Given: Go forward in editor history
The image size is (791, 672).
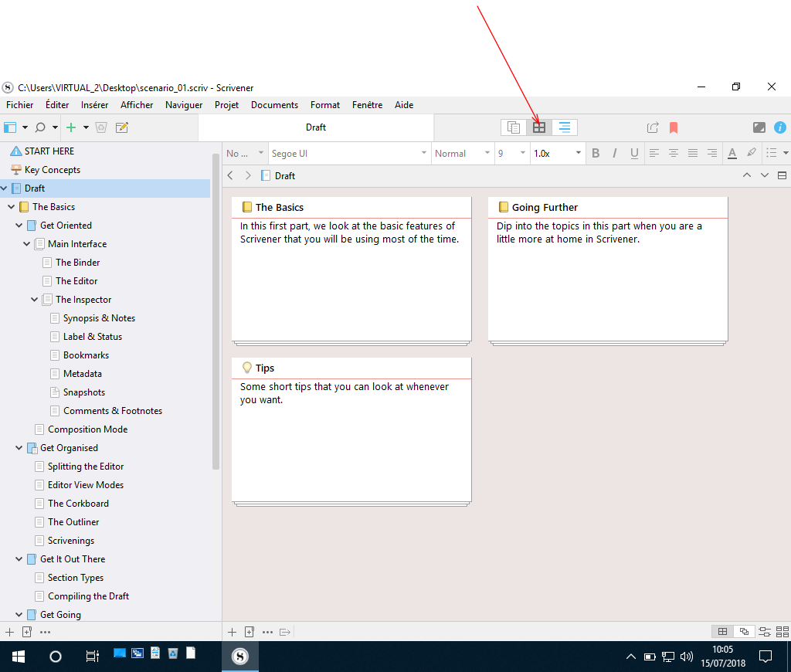Looking at the screenshot, I should [248, 175].
